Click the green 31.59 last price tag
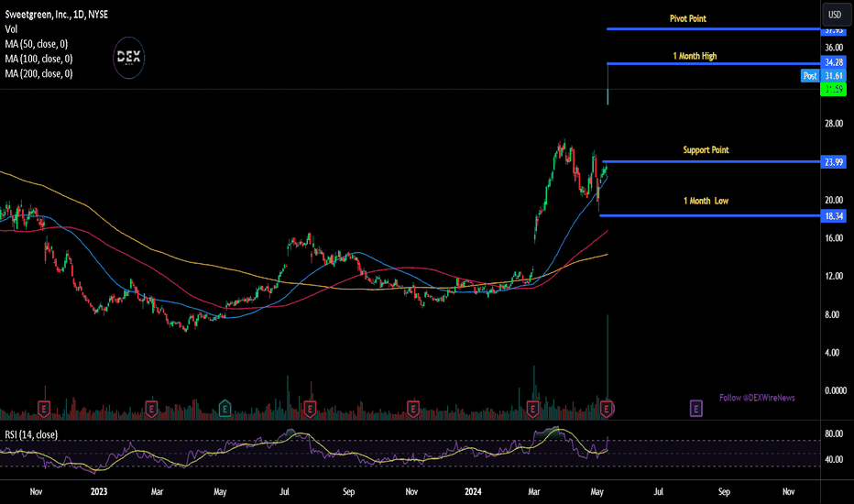The height and width of the screenshot is (504, 854). click(x=833, y=89)
